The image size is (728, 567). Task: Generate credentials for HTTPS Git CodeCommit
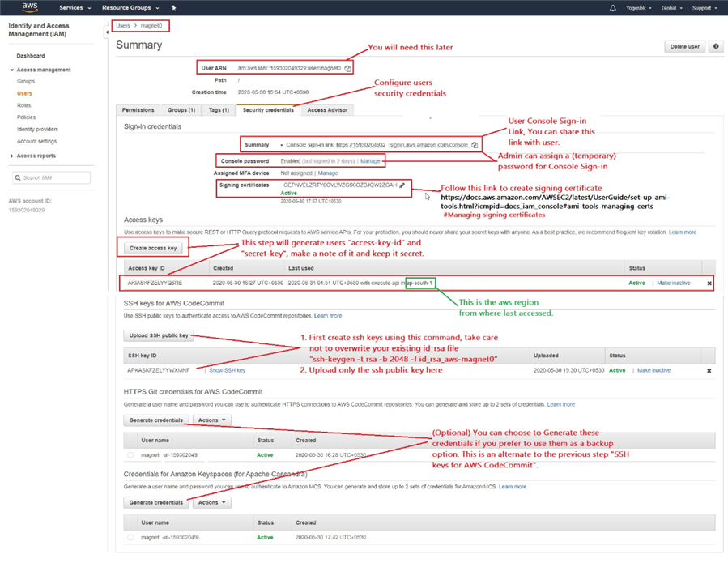tap(156, 420)
